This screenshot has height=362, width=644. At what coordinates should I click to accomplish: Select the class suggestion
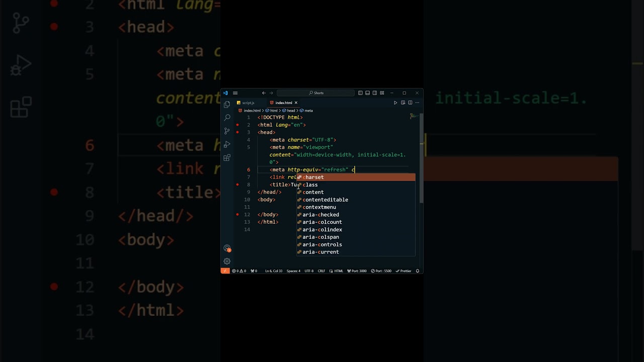coord(356,185)
